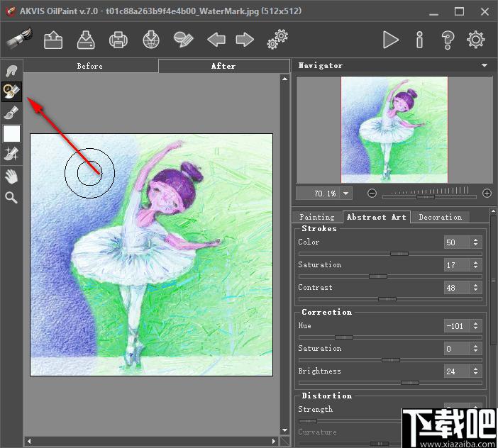Screen dimensions: 498x448
Task: Select the Stroke Direction tool
Action: pyautogui.click(x=12, y=70)
